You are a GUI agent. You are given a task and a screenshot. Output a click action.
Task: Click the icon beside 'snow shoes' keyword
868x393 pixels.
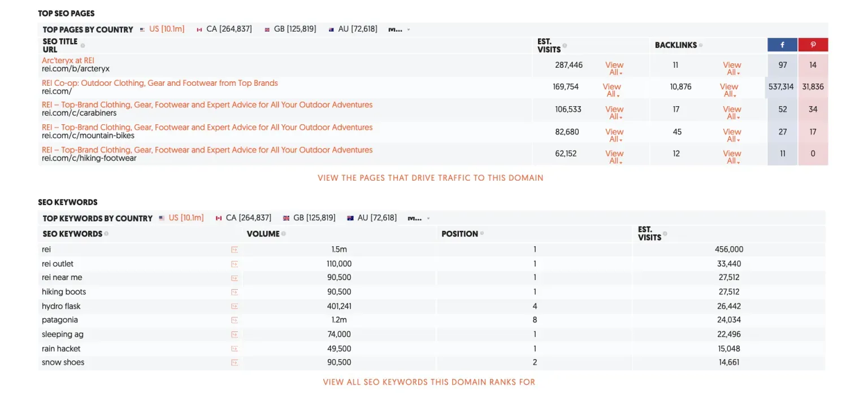tap(235, 363)
